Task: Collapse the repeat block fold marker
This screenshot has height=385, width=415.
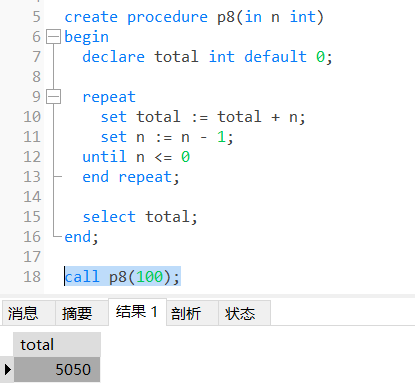Action: [x=53, y=97]
